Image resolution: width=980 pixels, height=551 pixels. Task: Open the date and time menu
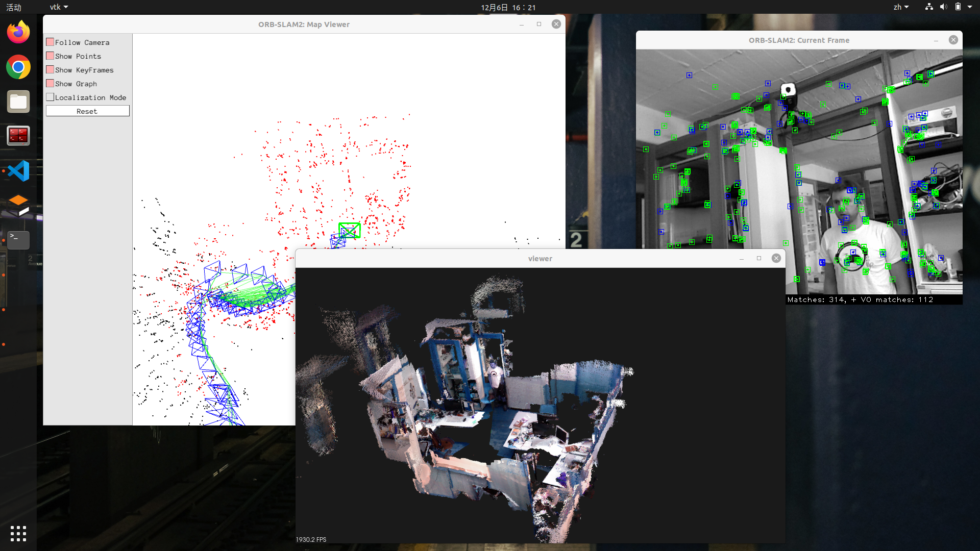(x=508, y=7)
